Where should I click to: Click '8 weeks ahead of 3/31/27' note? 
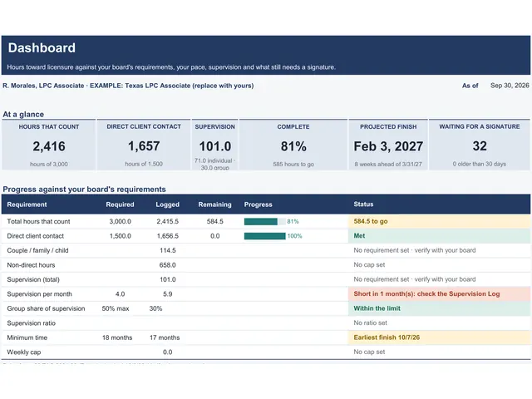[x=388, y=165]
